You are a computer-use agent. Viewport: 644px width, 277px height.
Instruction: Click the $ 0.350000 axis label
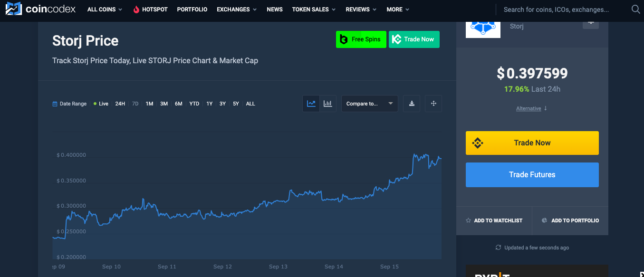[71, 181]
